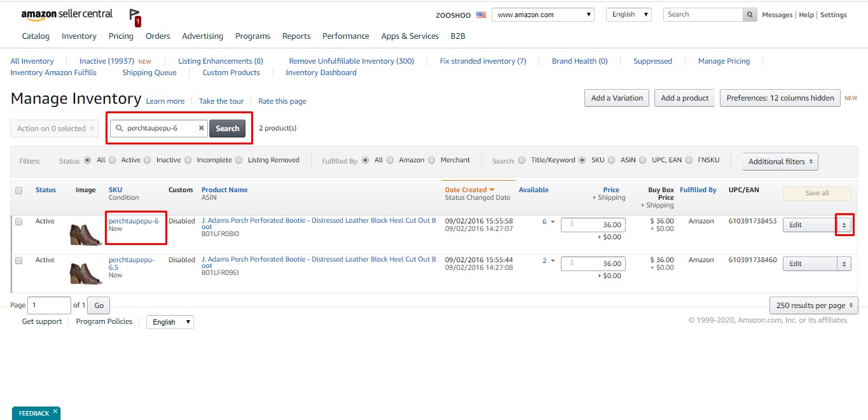This screenshot has height=420, width=868.
Task: Open the Reports menu
Action: pos(296,36)
